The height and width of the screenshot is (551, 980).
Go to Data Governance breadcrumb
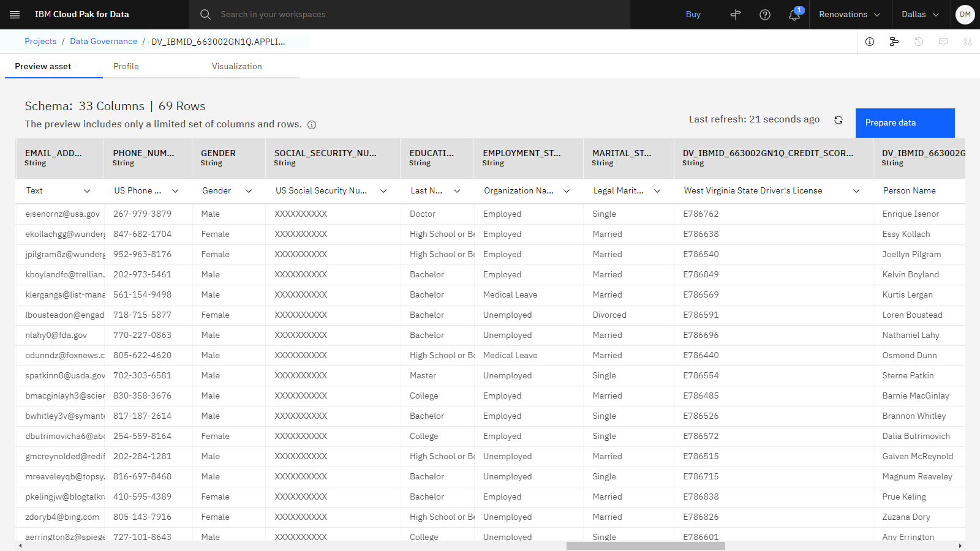point(104,41)
